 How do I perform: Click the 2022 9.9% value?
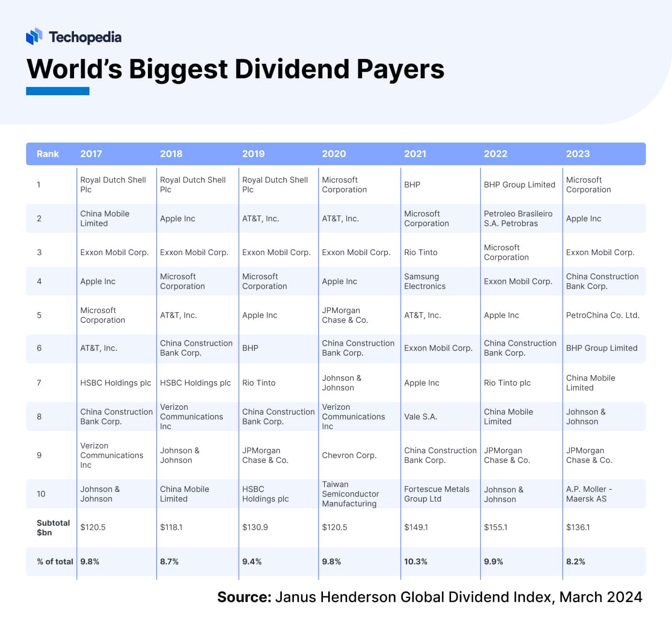(x=494, y=561)
